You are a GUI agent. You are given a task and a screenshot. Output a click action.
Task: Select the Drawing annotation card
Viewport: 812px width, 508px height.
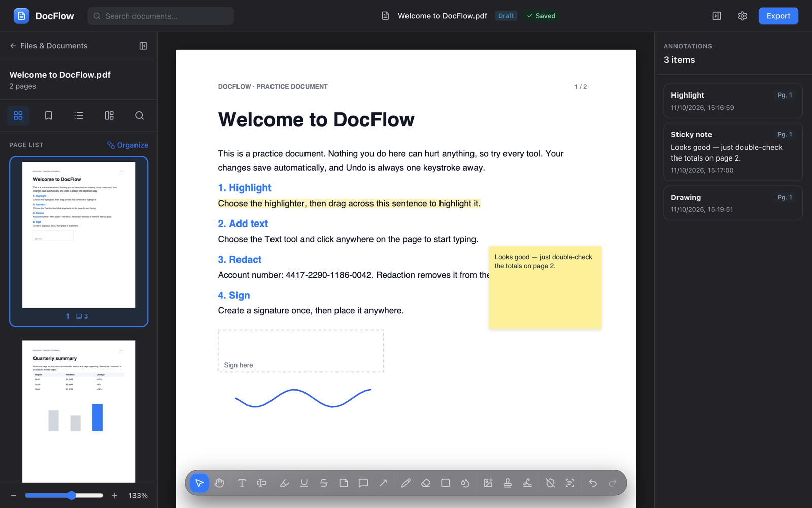pyautogui.click(x=733, y=203)
